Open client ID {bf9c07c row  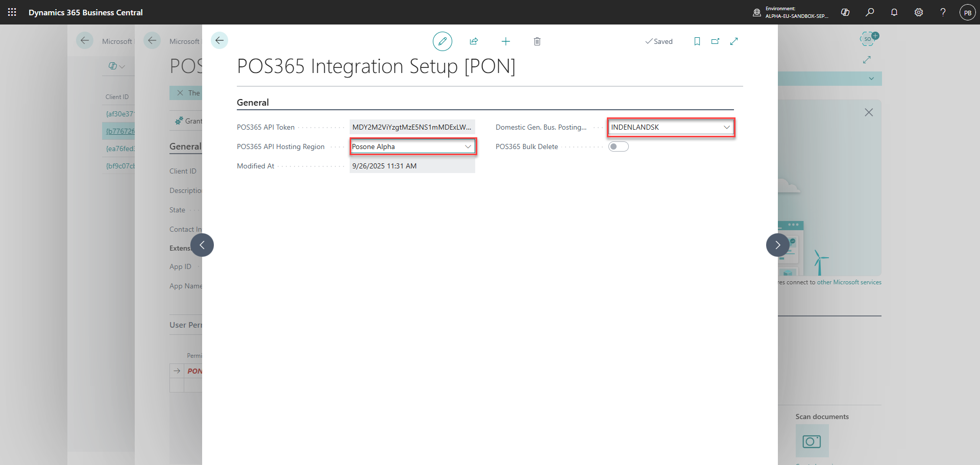(120, 166)
